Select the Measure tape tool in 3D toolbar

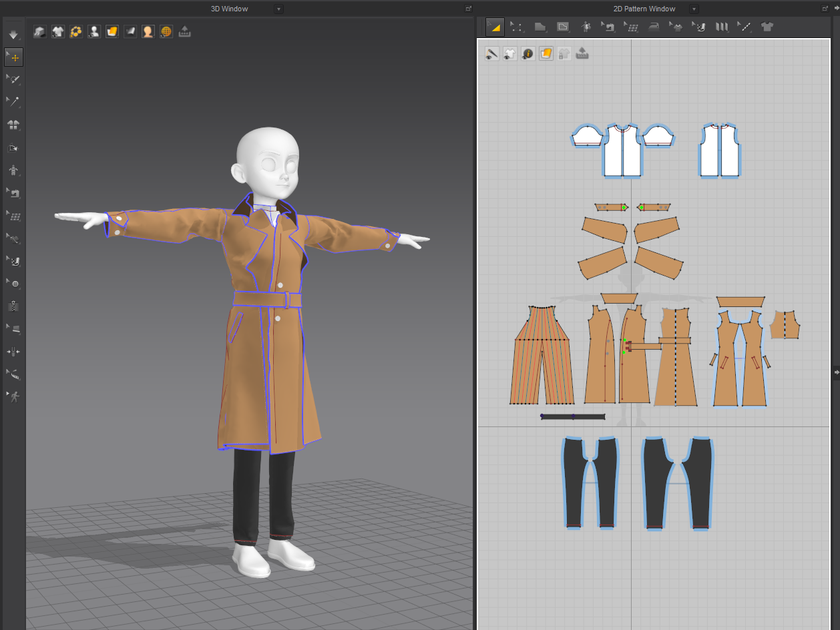(x=13, y=374)
